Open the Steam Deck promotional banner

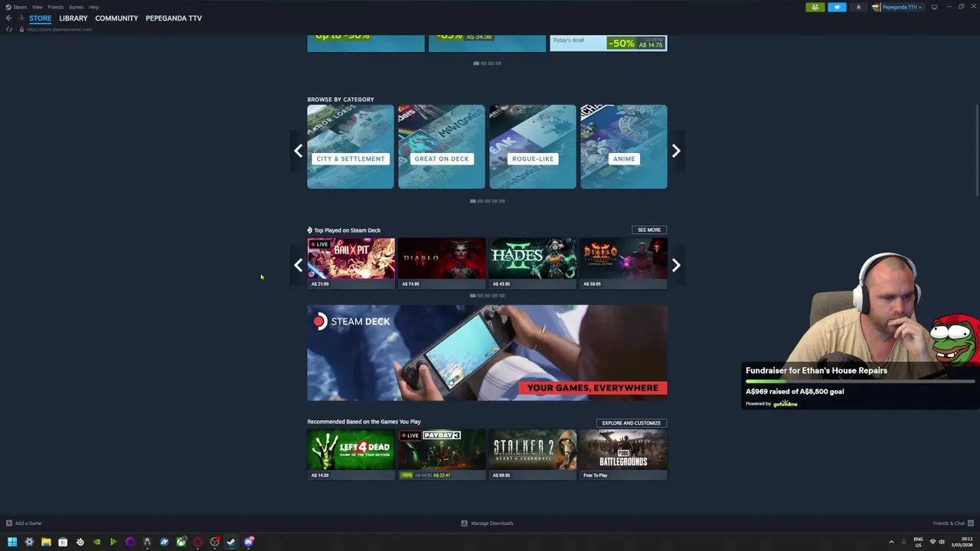[487, 353]
